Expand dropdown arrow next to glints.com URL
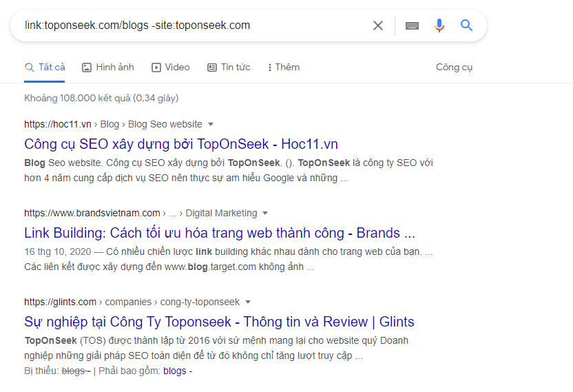The height and width of the screenshot is (392, 573). pyautogui.click(x=248, y=302)
